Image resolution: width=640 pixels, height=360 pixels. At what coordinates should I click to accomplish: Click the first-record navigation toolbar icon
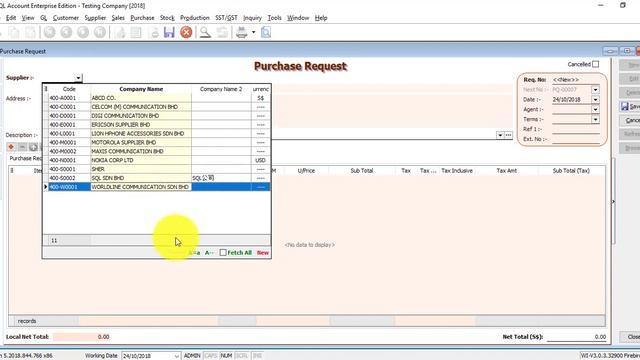50,32
